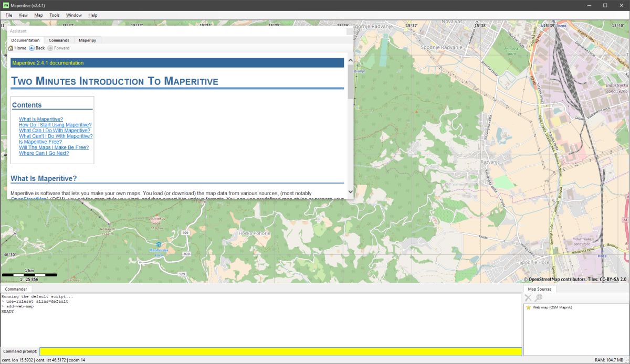
Task: Click the 'Running the default script...' line
Action: point(37,297)
